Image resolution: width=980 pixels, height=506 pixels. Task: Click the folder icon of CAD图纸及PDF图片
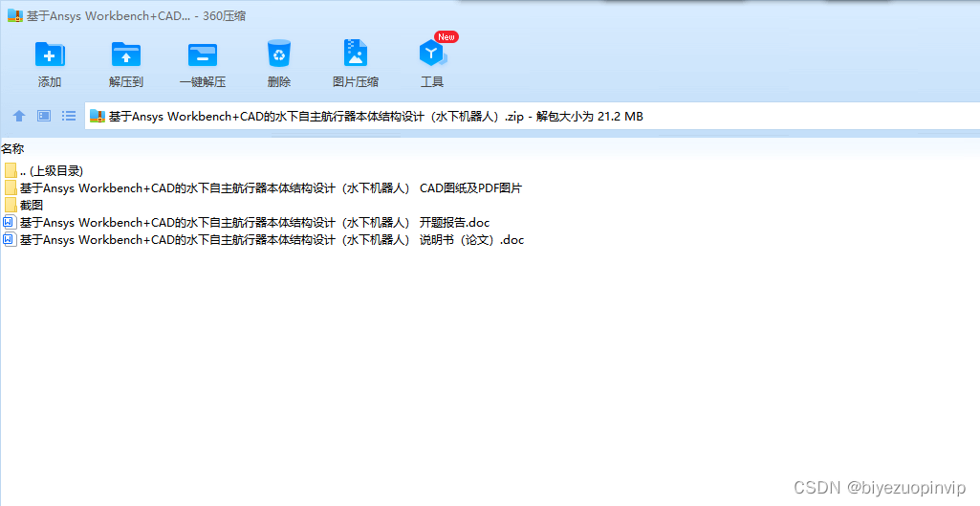pyautogui.click(x=10, y=187)
